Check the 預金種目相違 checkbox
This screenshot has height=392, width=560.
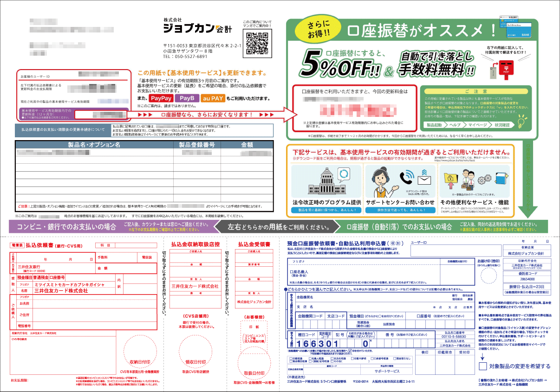290,361
